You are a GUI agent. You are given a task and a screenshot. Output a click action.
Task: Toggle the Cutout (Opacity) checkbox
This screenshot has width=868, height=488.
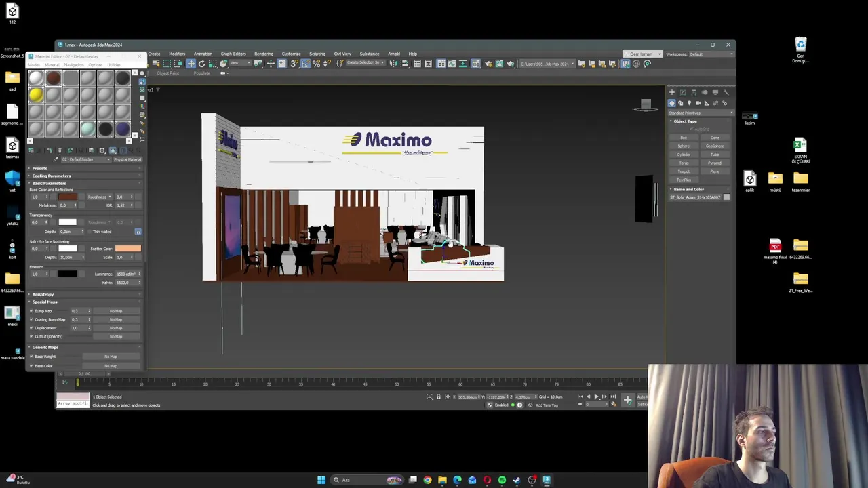point(31,336)
